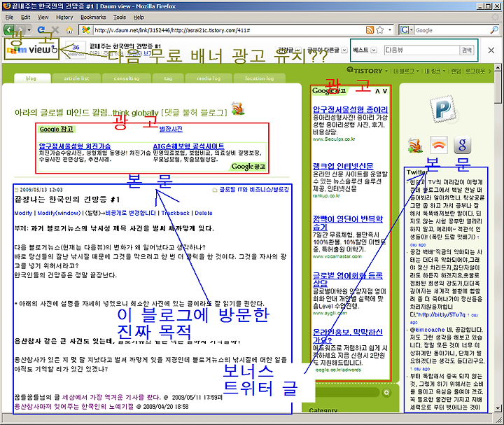
Task: Stop loading with the X toolbar icon
Action: (x=55, y=30)
